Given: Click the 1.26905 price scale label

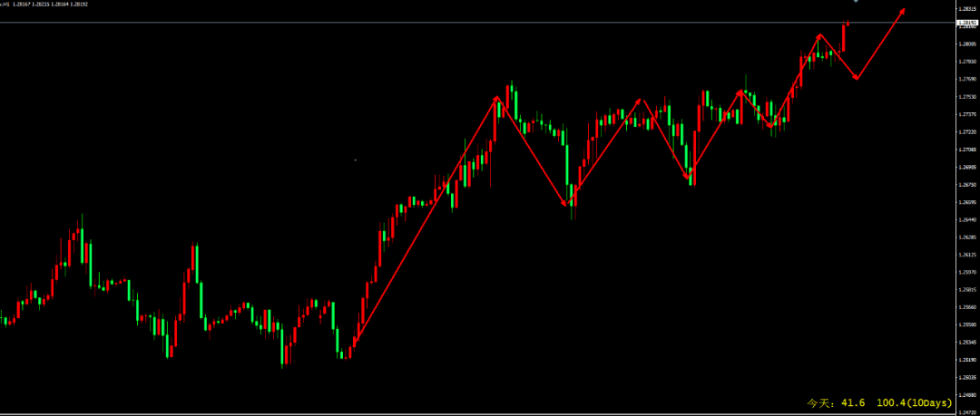Looking at the screenshot, I should pyautogui.click(x=966, y=167).
